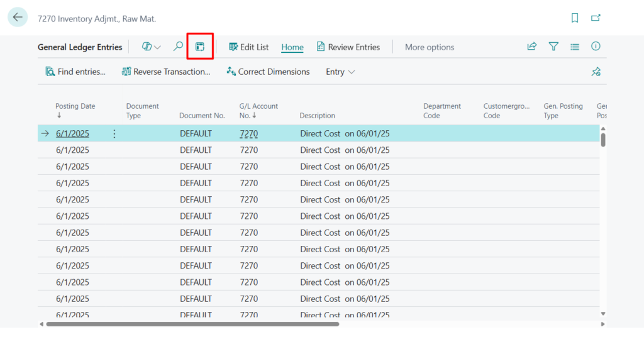644x339 pixels.
Task: Toggle the filter pane funnel icon
Action: (553, 47)
